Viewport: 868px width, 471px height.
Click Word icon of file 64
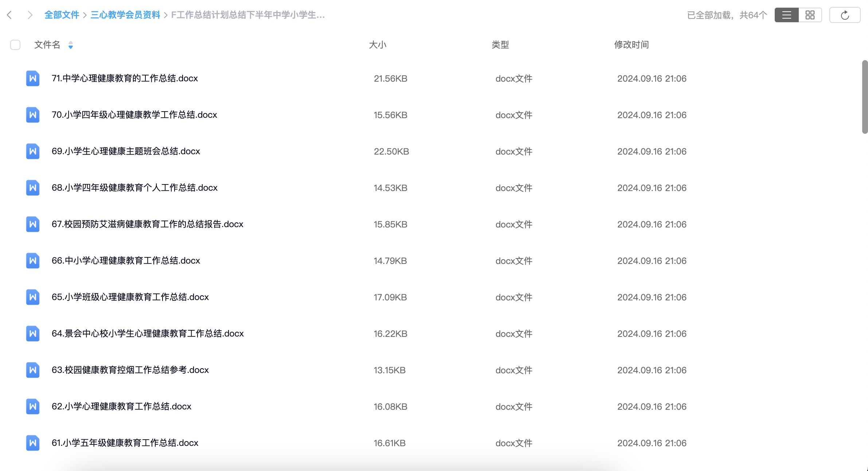(x=33, y=334)
